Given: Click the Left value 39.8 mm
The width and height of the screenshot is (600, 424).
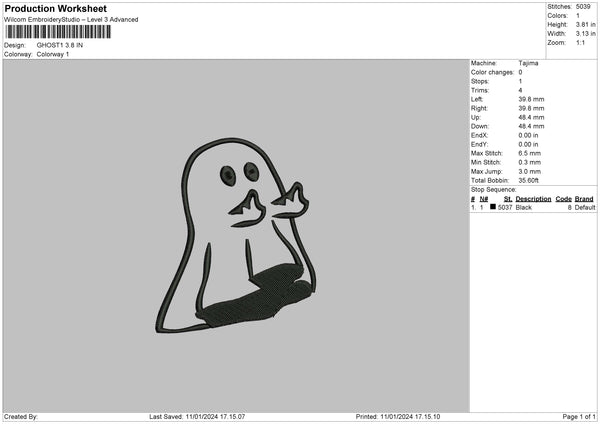Looking at the screenshot, I should click(531, 99).
